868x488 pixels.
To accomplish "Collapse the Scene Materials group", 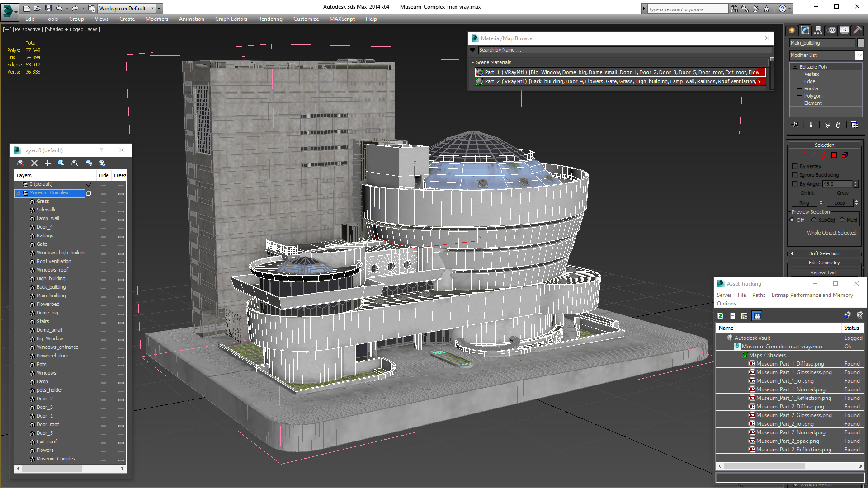I will [x=473, y=62].
